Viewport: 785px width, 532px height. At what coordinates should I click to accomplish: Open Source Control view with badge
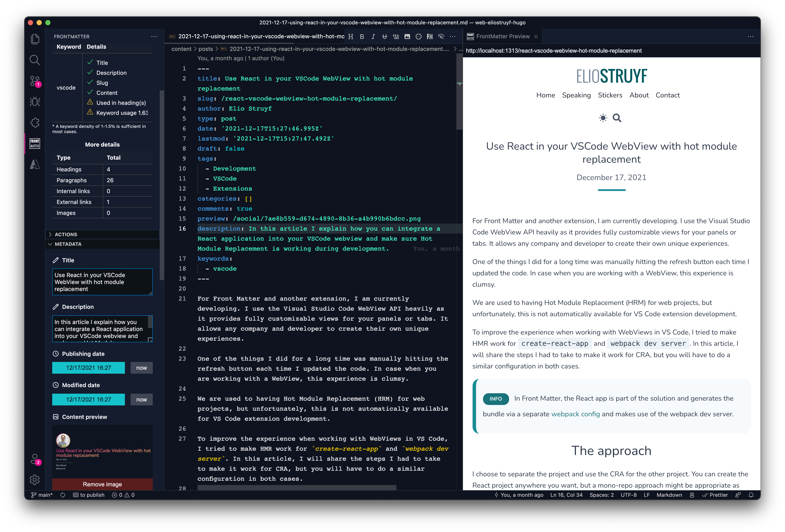pyautogui.click(x=35, y=81)
